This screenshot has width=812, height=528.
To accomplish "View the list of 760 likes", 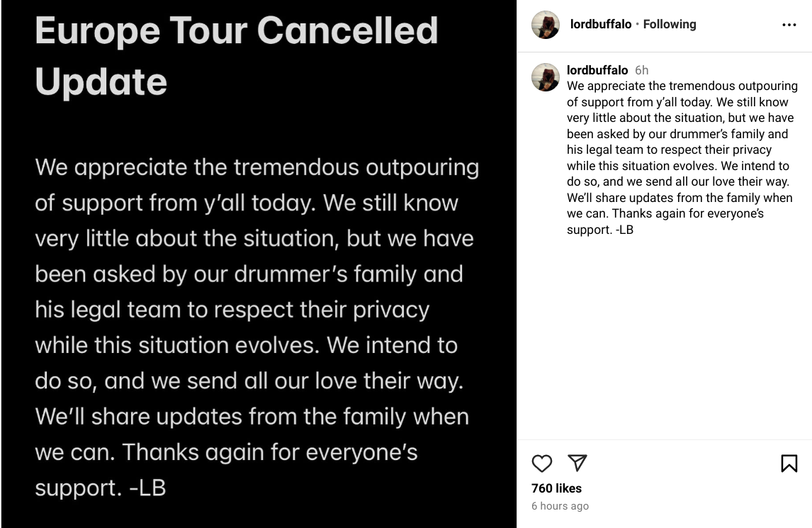I will (556, 488).
